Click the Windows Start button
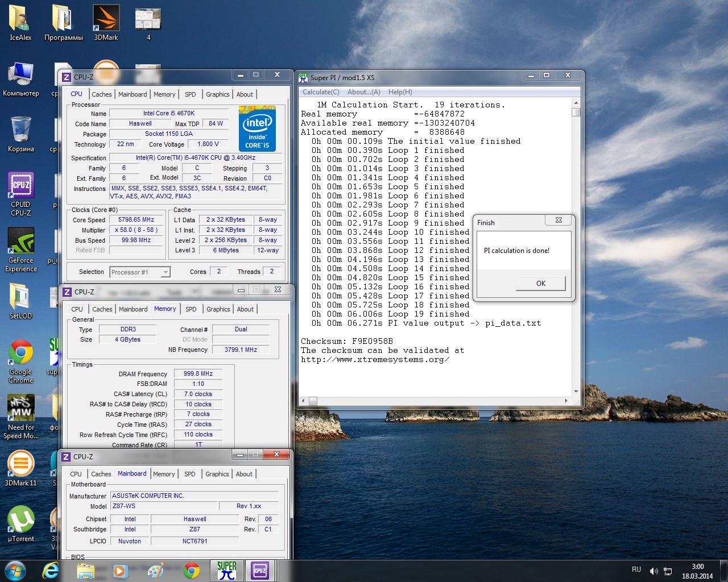The width and height of the screenshot is (728, 582). pos(15,571)
